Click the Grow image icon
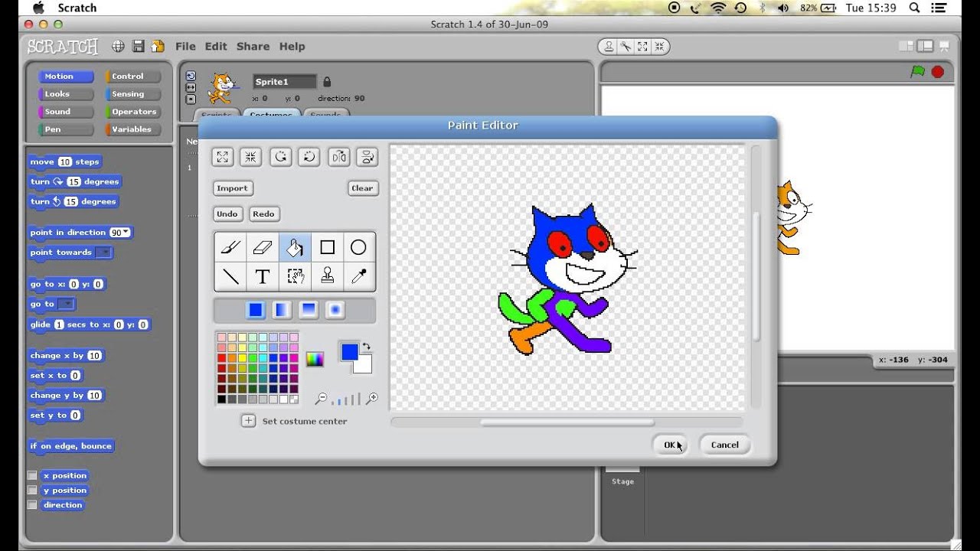This screenshot has height=551, width=980. click(x=222, y=157)
